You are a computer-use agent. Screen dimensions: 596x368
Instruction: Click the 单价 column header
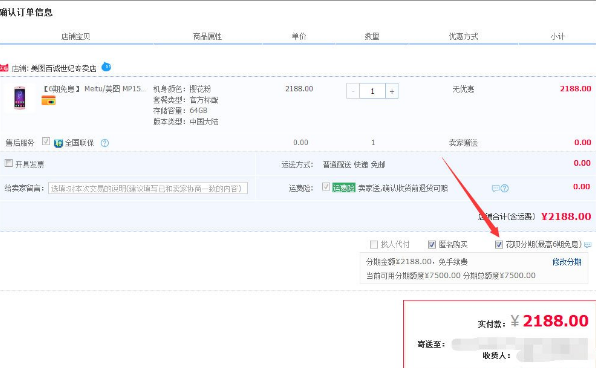tap(299, 36)
